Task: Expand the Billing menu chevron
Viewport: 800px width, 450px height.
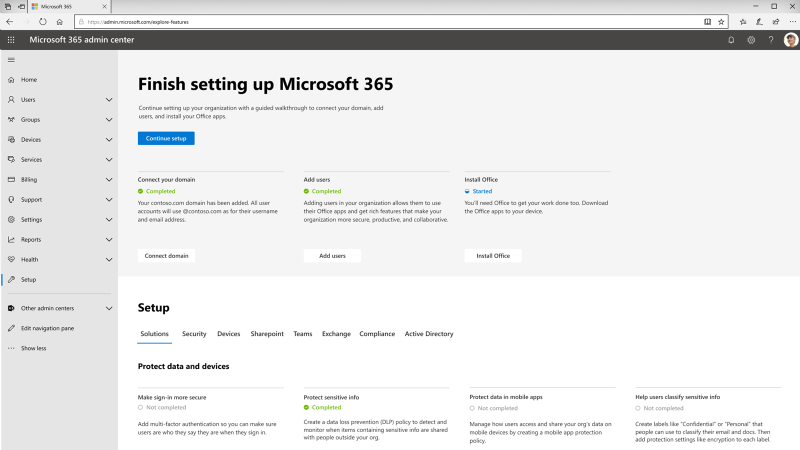Action: (109, 180)
